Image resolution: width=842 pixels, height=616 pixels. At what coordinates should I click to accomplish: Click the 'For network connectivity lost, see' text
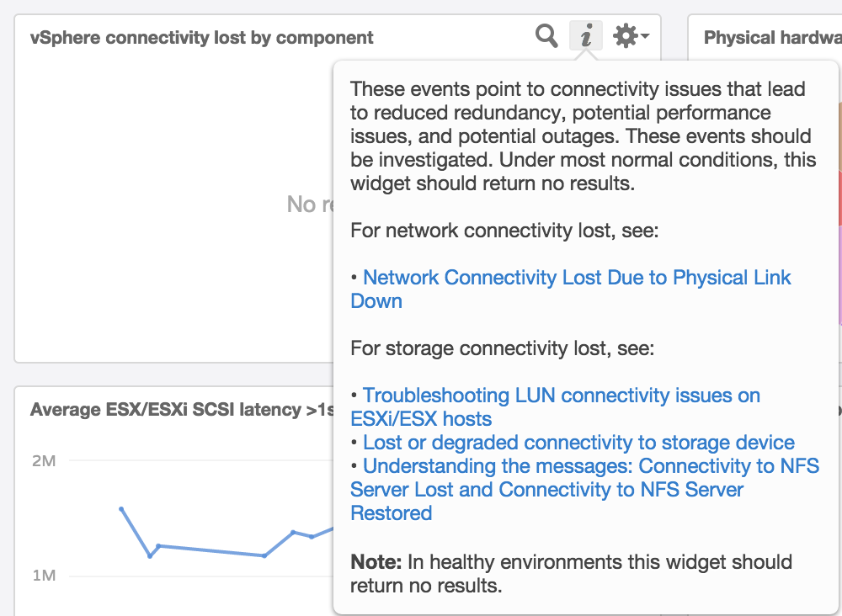pos(504,231)
